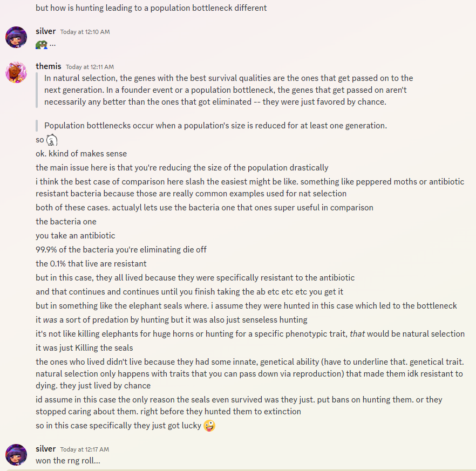The image size is (476, 471).
Task: Click the message about hunting and population bottleneck
Action: [151, 8]
